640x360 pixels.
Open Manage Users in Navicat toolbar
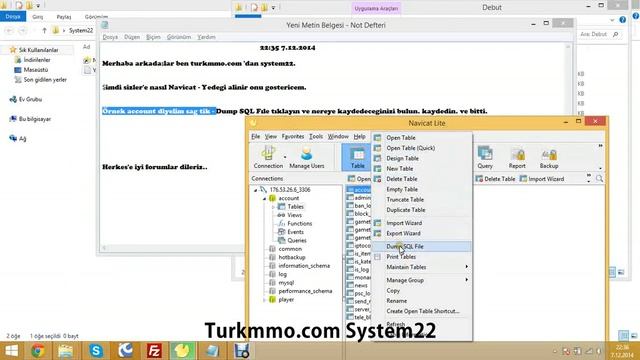[x=307, y=157]
